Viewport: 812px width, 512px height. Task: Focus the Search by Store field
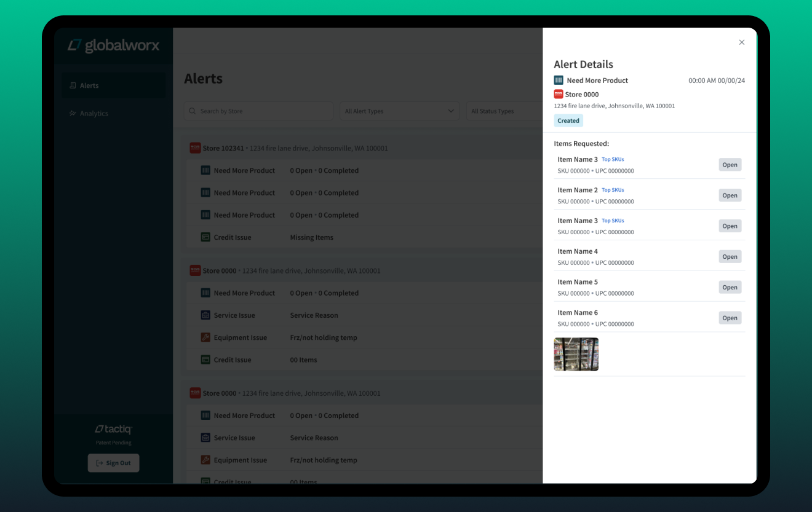click(258, 111)
